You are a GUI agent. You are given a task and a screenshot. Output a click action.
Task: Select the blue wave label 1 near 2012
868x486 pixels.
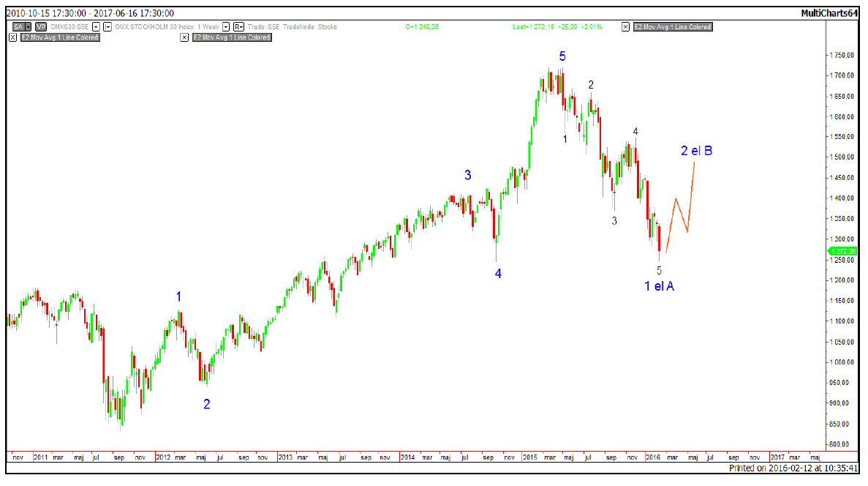click(179, 296)
